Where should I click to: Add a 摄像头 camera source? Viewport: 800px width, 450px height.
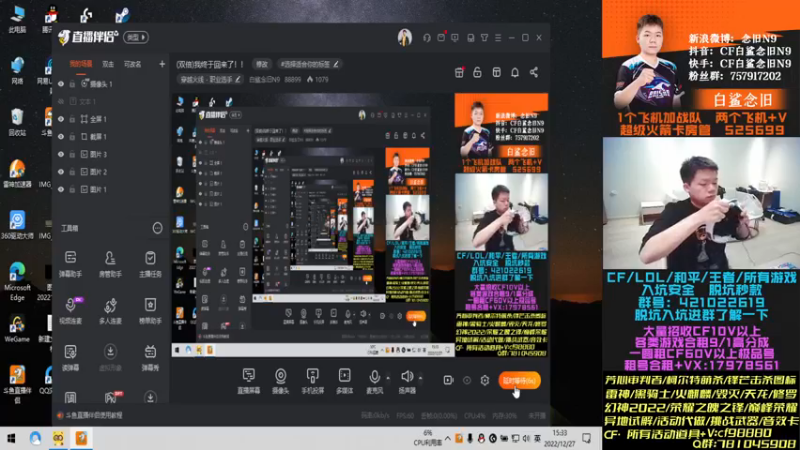(281, 381)
